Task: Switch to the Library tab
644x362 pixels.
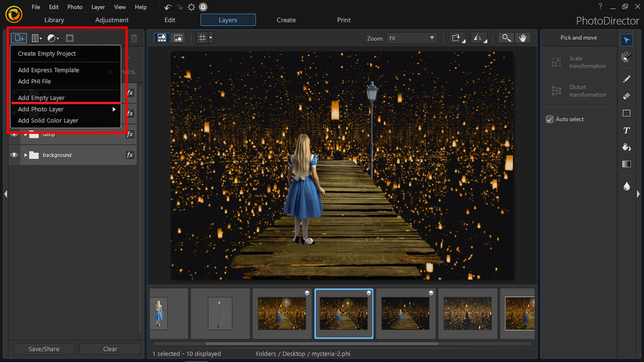Action: pyautogui.click(x=54, y=20)
